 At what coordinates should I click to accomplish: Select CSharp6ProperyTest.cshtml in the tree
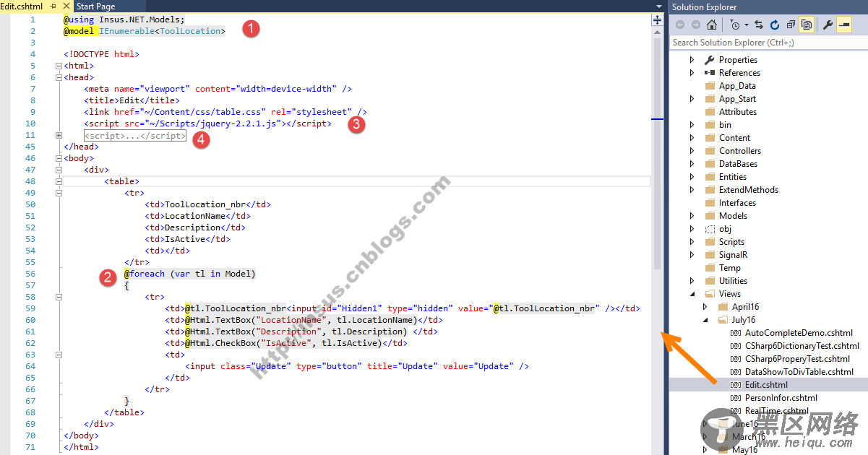(797, 359)
